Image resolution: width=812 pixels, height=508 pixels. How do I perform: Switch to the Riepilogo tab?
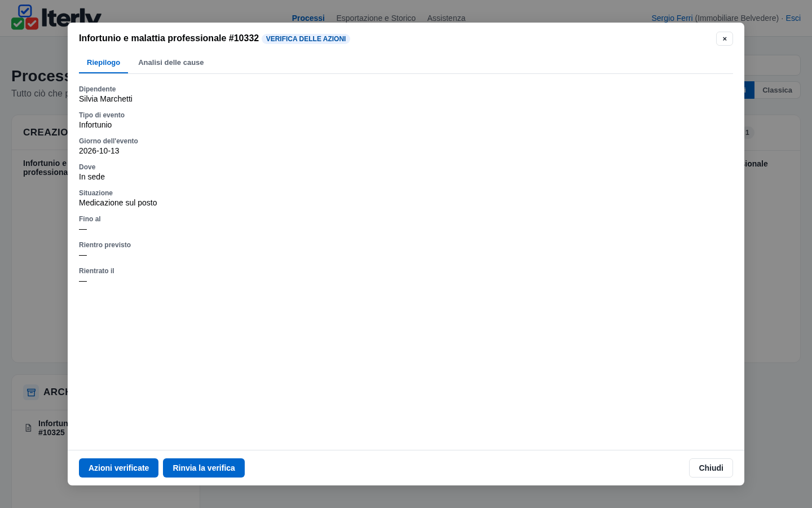click(x=103, y=63)
